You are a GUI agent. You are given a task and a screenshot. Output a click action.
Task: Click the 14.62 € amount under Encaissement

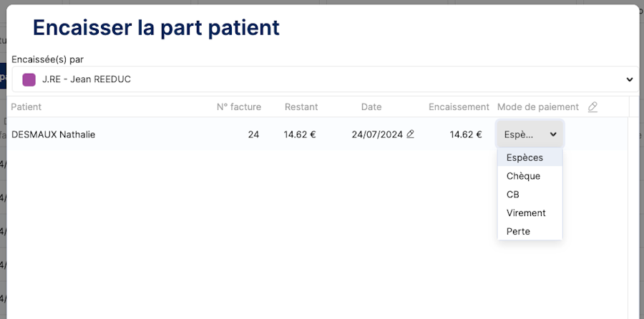466,134
